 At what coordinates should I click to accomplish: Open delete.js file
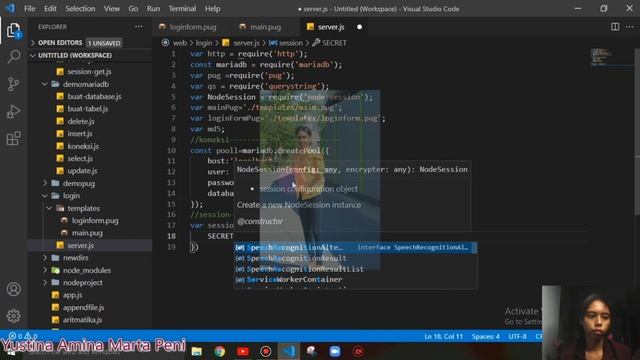81,122
